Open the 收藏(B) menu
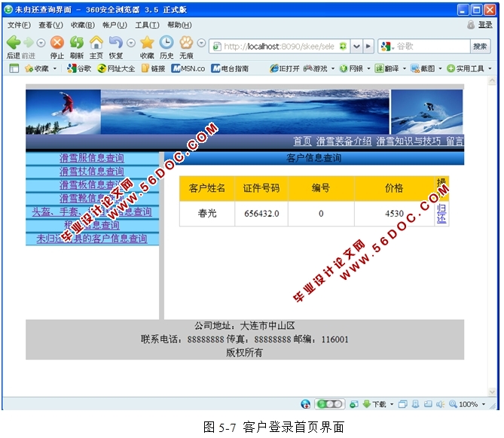This screenshot has height=438, width=504. [83, 25]
